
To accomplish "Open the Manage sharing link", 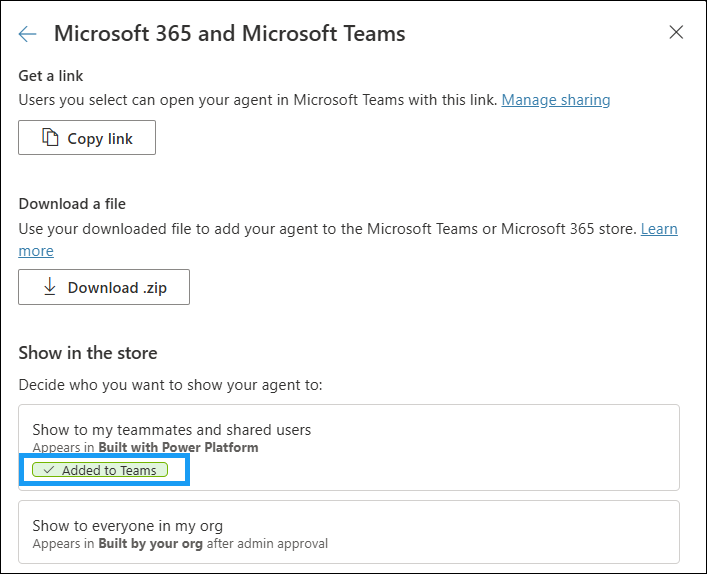I will coord(556,100).
